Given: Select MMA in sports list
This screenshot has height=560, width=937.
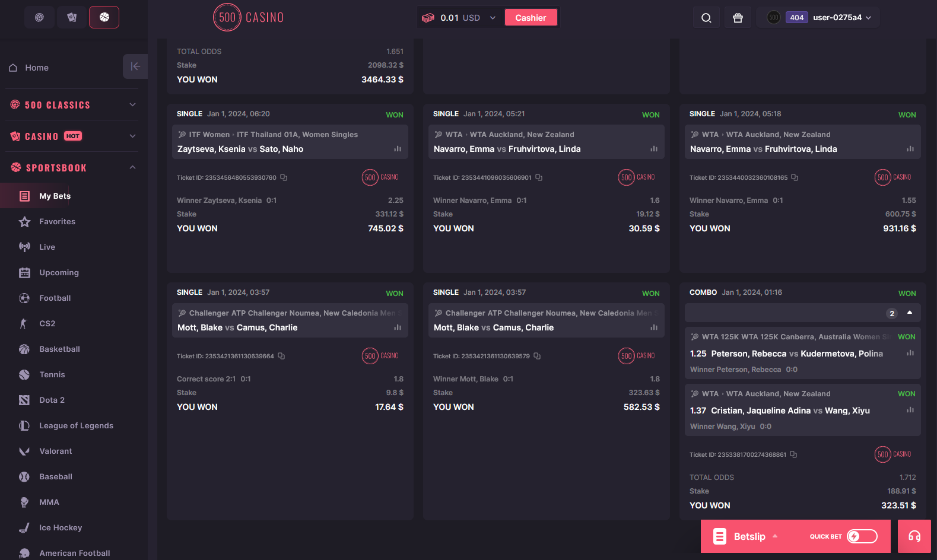Looking at the screenshot, I should (x=49, y=502).
